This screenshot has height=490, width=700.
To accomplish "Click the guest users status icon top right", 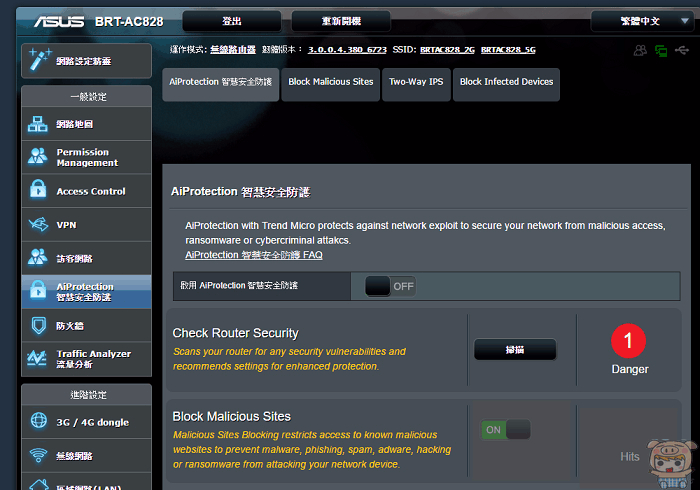I will (640, 50).
